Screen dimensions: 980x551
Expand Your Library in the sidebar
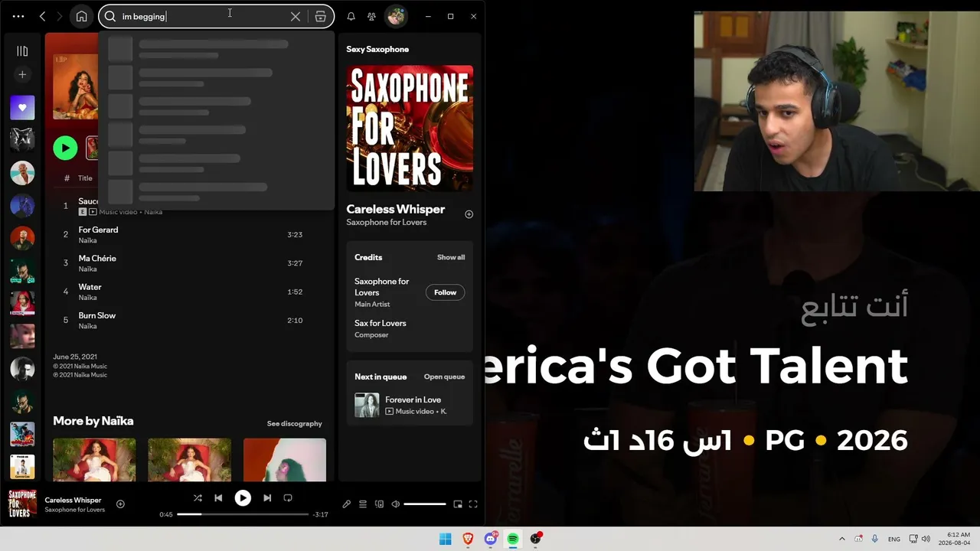[x=22, y=51]
